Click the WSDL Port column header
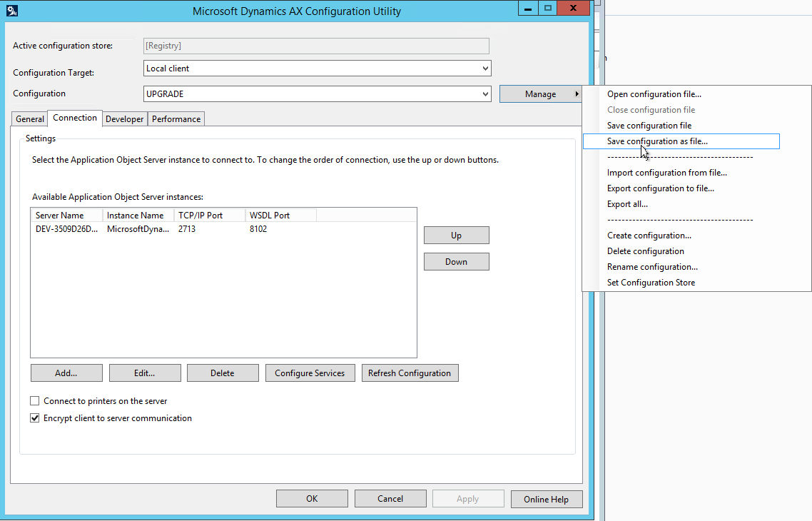The height and width of the screenshot is (521, 812). click(x=281, y=216)
